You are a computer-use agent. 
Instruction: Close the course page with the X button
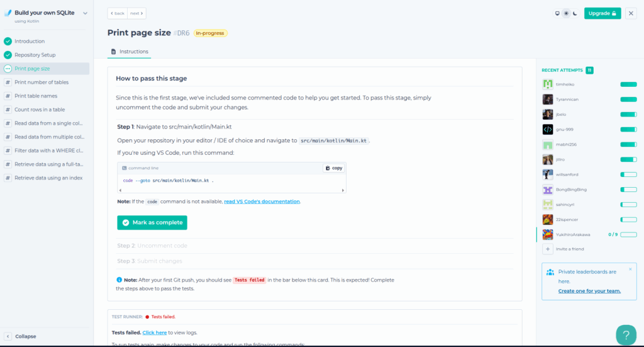pos(631,13)
